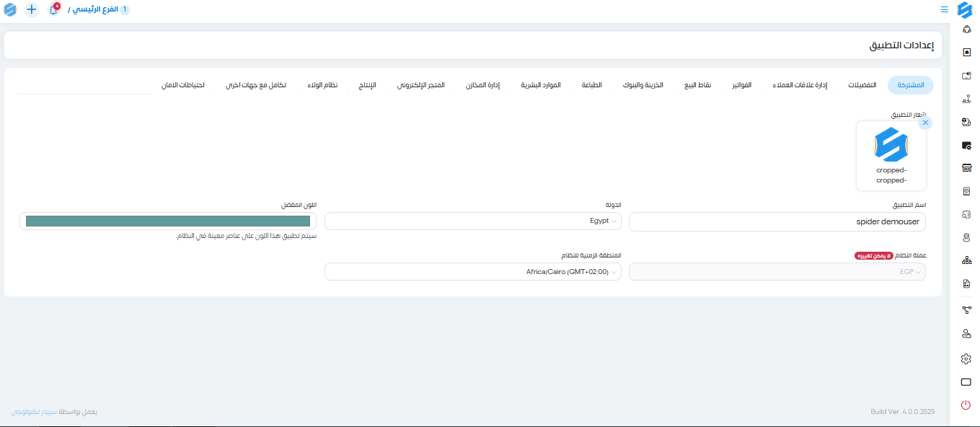Click the hamburger menu icon beside the sidebar logo

945,10
